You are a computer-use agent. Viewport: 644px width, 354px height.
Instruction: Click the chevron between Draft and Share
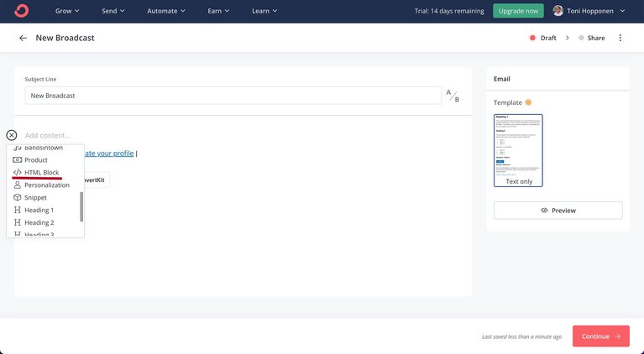point(568,38)
